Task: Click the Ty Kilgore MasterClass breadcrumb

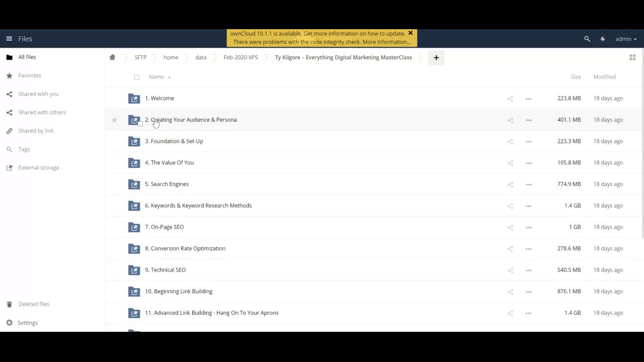Action: coord(343,57)
